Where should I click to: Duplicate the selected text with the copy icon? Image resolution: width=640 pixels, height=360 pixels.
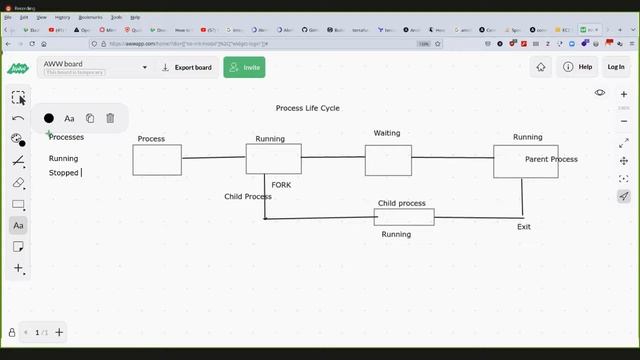click(90, 118)
